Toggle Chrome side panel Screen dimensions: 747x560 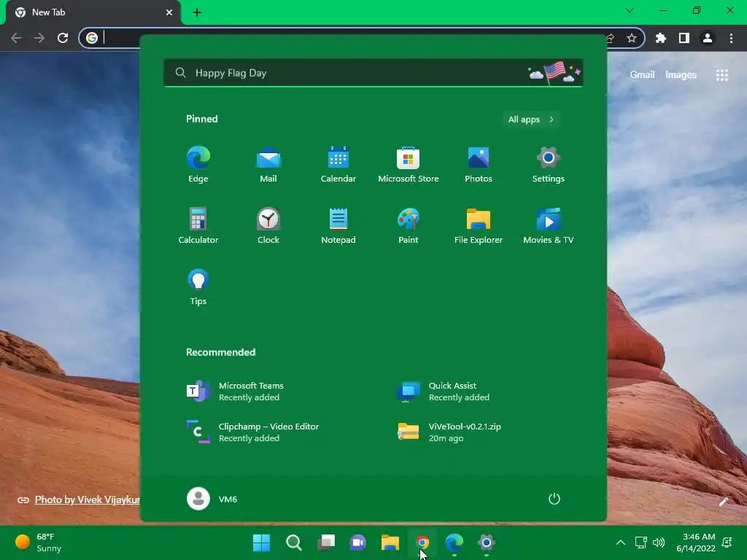(684, 38)
